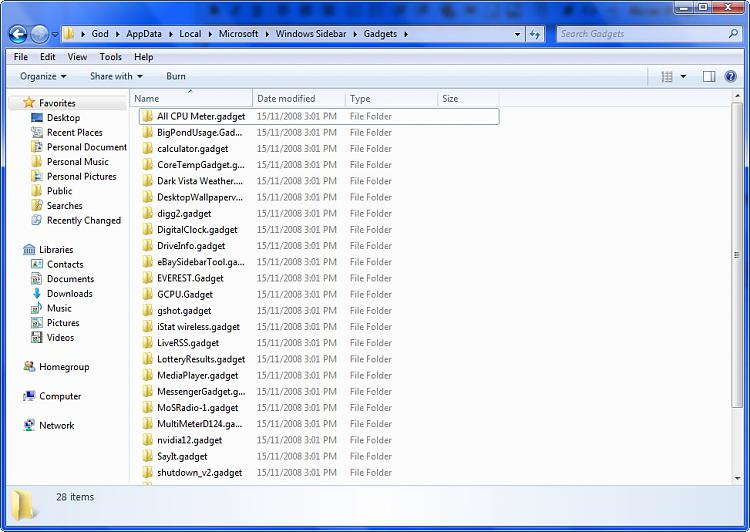Sort by the Date modified column header
Screen dimensions: 750x532
(298, 99)
